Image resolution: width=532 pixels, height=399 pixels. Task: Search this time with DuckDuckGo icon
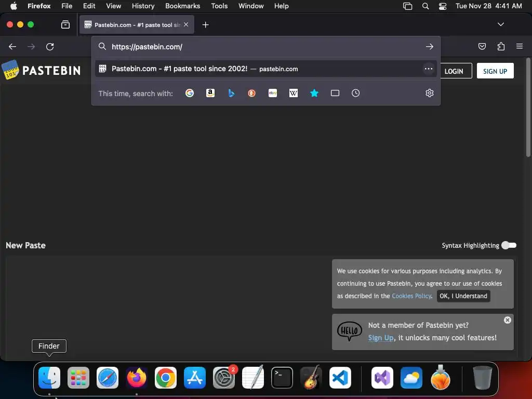tap(252, 93)
